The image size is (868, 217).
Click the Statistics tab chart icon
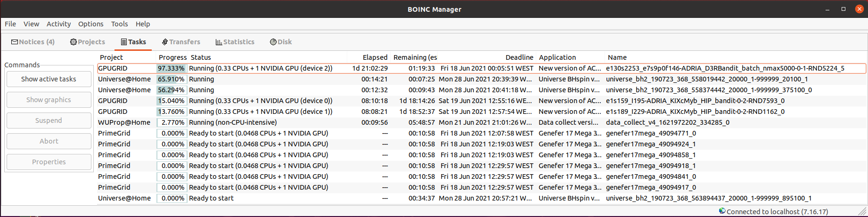coord(219,42)
